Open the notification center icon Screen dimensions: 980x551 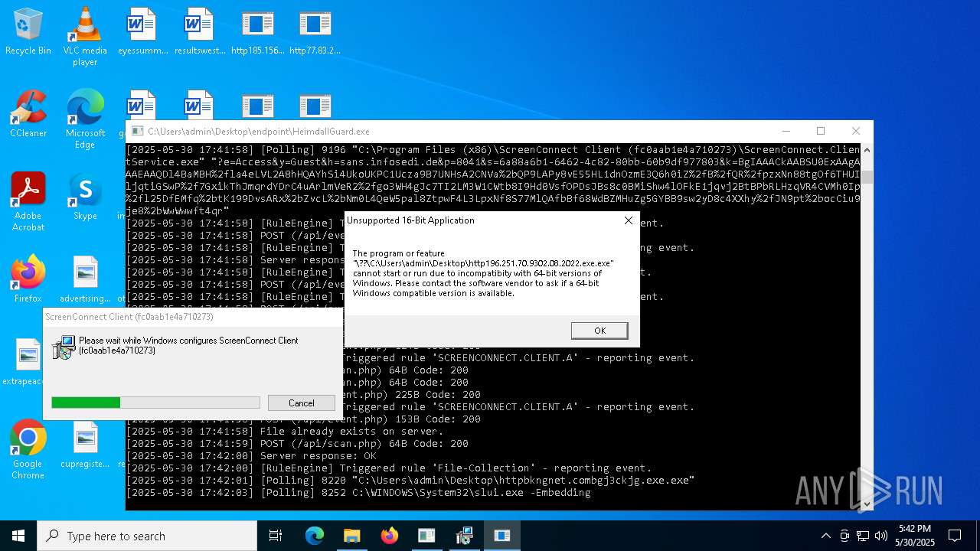click(x=955, y=536)
